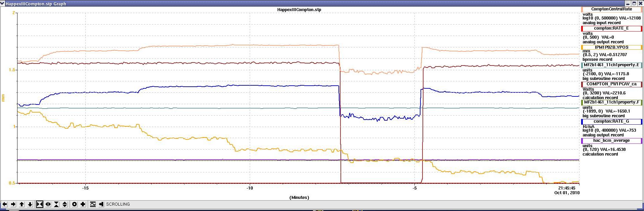Click the '-10' tick on the time axis
This screenshot has width=644, height=211.
250,188
